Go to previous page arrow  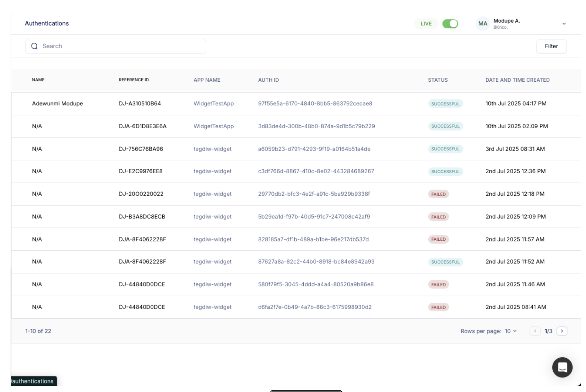click(x=535, y=331)
